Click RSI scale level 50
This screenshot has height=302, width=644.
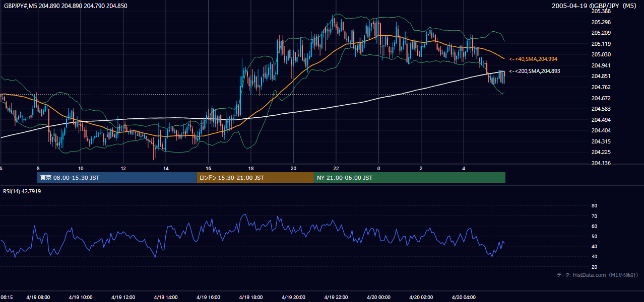click(x=594, y=237)
